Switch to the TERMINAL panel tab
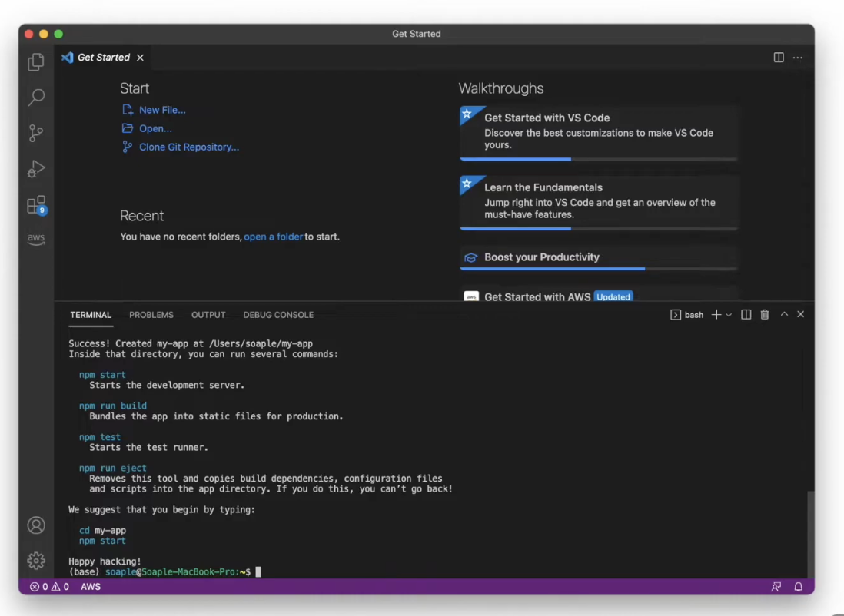Viewport: 844px width, 616px height. point(91,315)
